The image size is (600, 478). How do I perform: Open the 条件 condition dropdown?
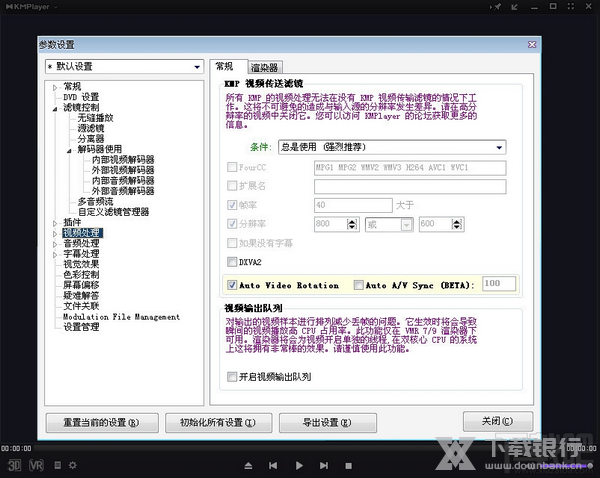point(392,147)
